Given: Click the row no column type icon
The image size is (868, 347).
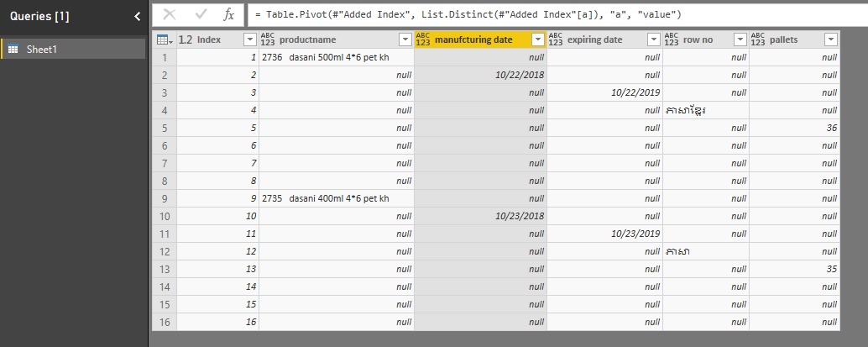Looking at the screenshot, I should 672,40.
